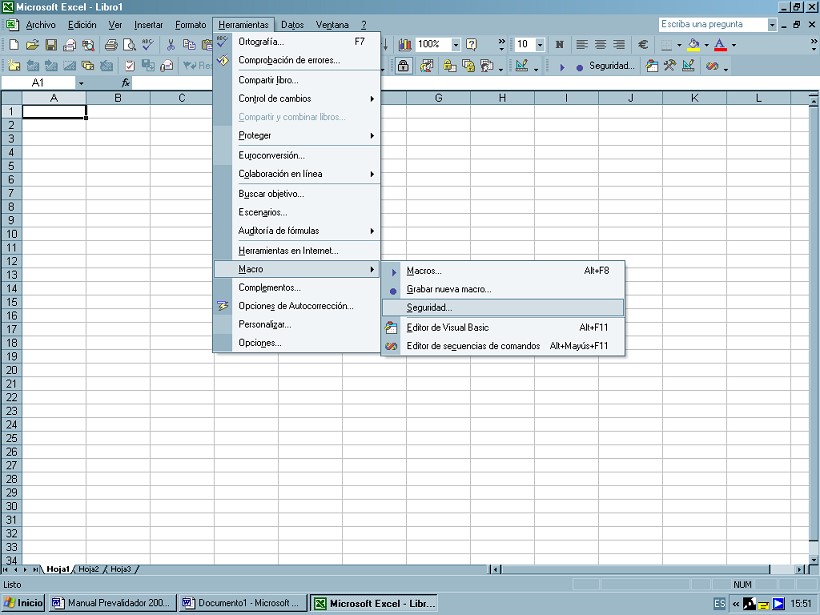
Task: Click the Chart Wizard icon
Action: coord(405,45)
